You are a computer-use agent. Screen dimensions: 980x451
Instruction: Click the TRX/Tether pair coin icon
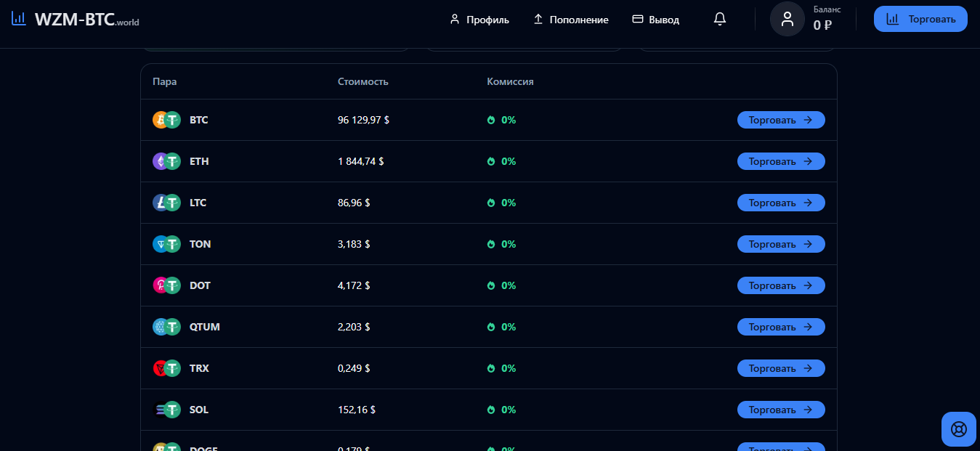(x=166, y=368)
